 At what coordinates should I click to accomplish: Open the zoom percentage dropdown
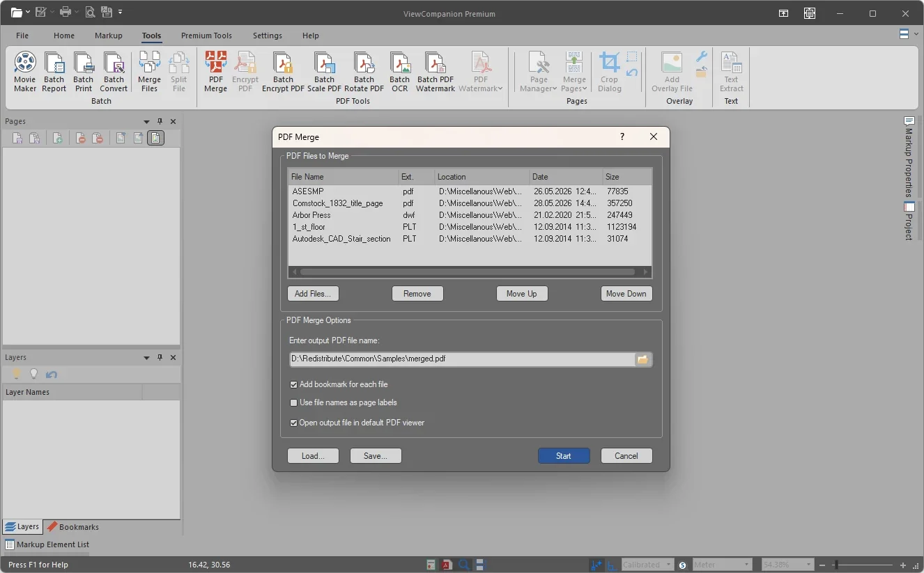coord(787,565)
